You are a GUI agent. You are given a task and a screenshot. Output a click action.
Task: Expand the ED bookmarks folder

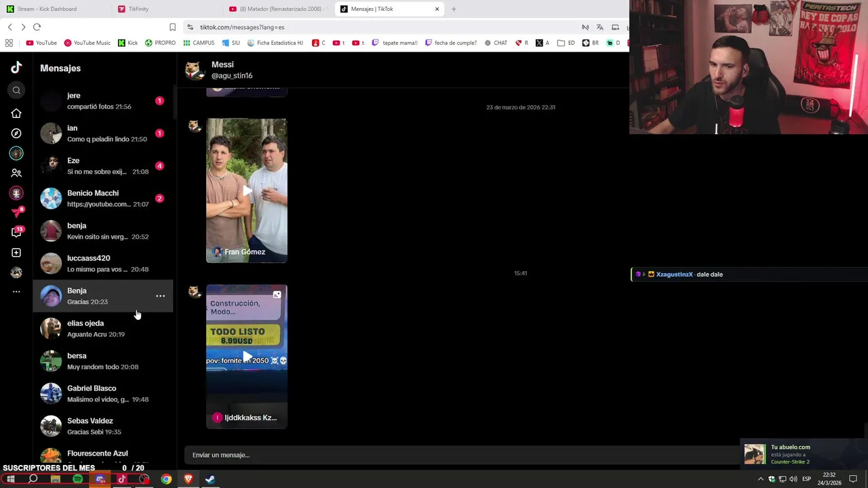pos(566,43)
